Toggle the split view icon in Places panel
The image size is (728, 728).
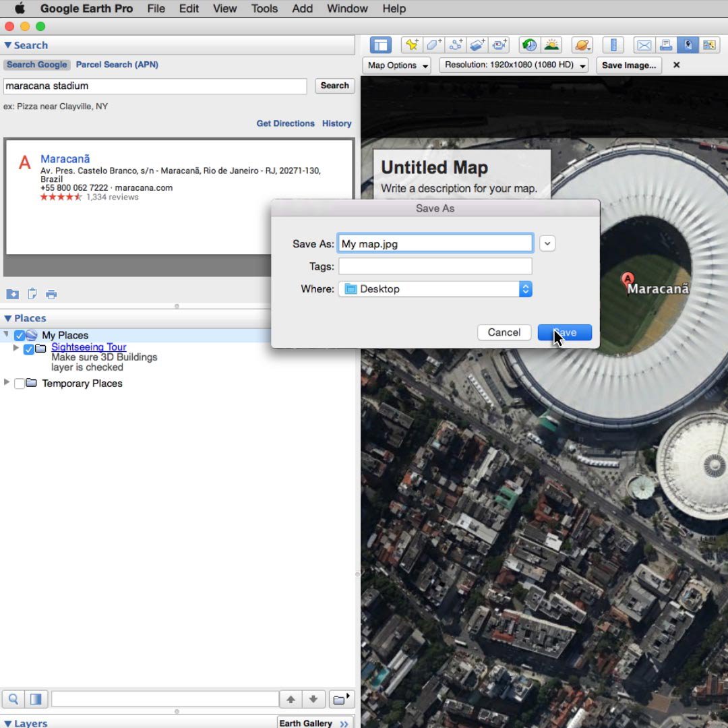(36, 699)
